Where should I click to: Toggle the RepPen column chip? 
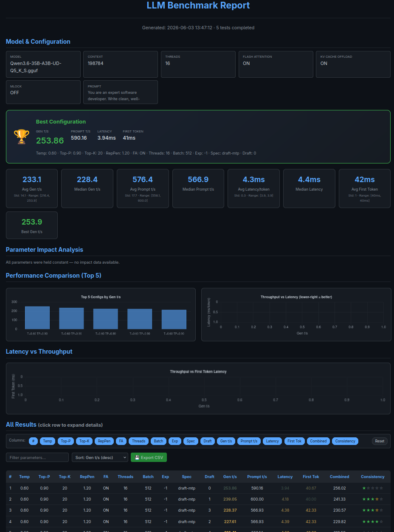point(104,441)
